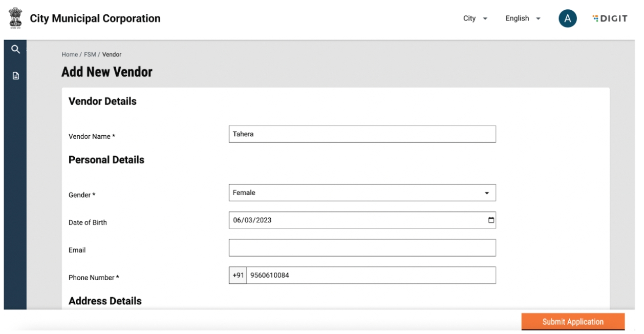Navigate to the FSM breadcrumb link
This screenshot has width=644, height=334.
90,54
